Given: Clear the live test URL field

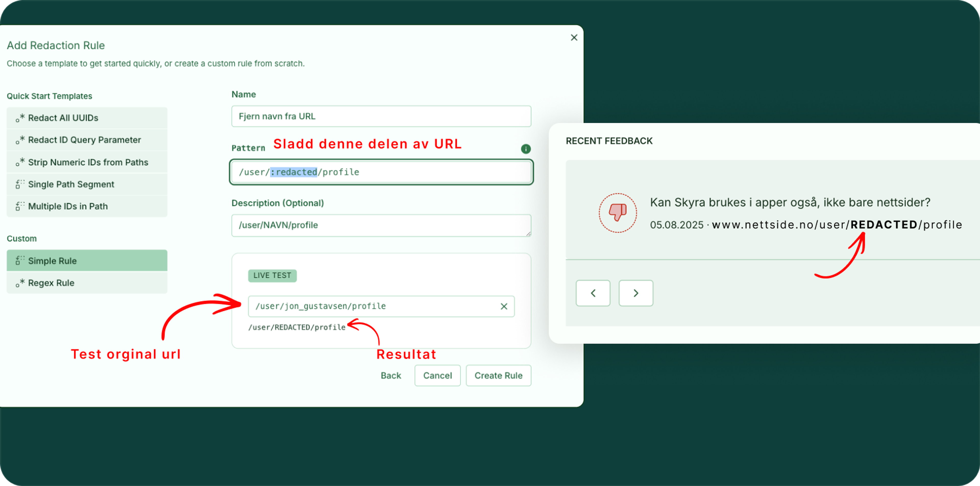Looking at the screenshot, I should pos(504,306).
